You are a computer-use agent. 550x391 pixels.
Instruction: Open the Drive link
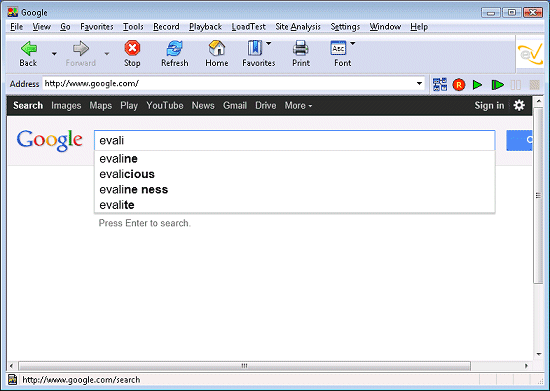click(x=266, y=106)
